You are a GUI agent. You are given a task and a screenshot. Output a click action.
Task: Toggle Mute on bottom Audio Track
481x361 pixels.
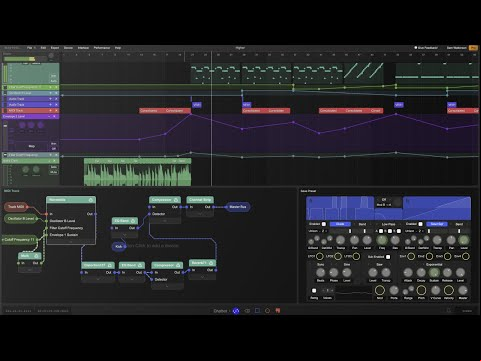(53, 172)
